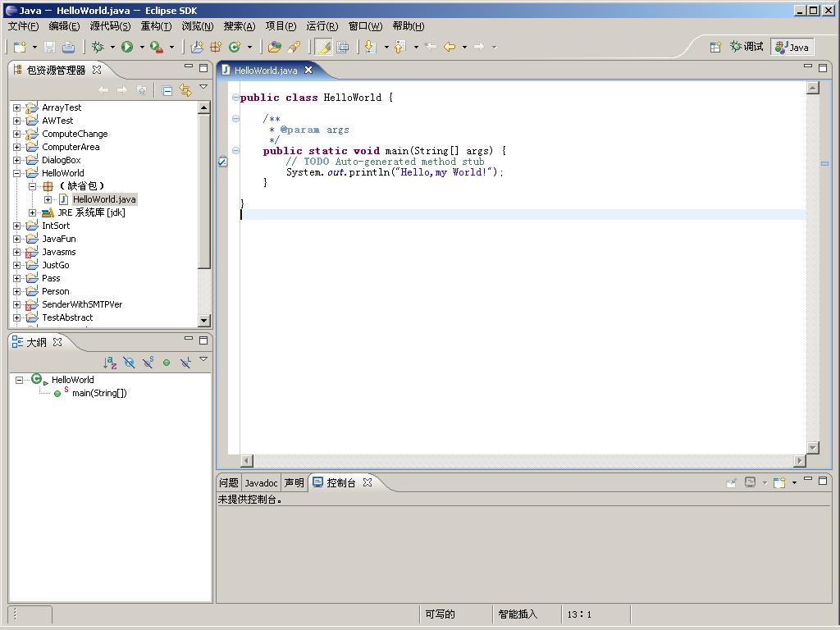Click the Open Type folder icon in toolbar

[275, 48]
